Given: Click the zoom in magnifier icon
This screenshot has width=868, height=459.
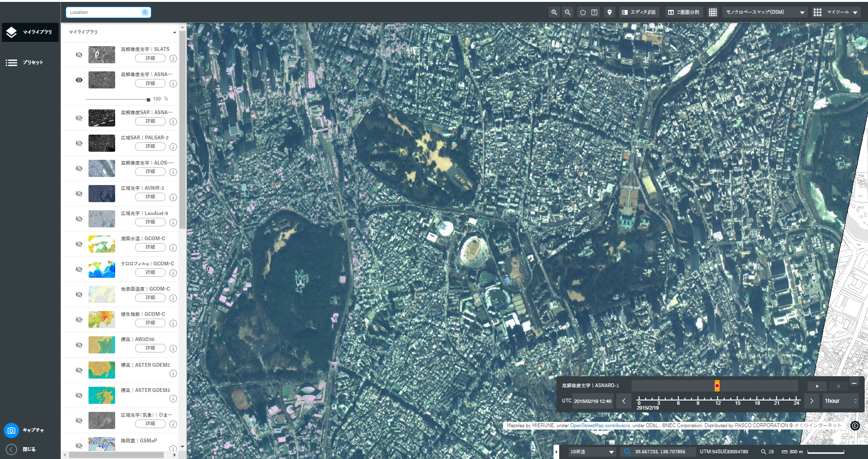Looking at the screenshot, I should click(554, 12).
